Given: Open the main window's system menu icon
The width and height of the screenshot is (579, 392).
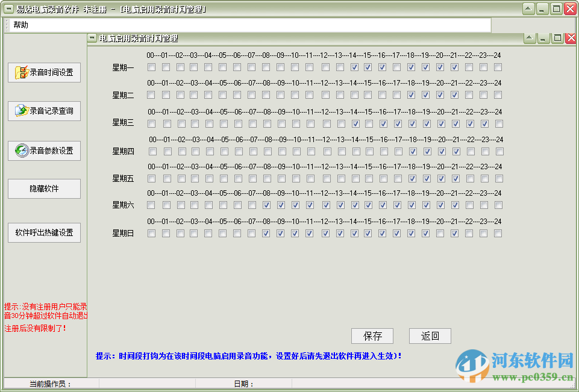Looking at the screenshot, I should click(8, 9).
